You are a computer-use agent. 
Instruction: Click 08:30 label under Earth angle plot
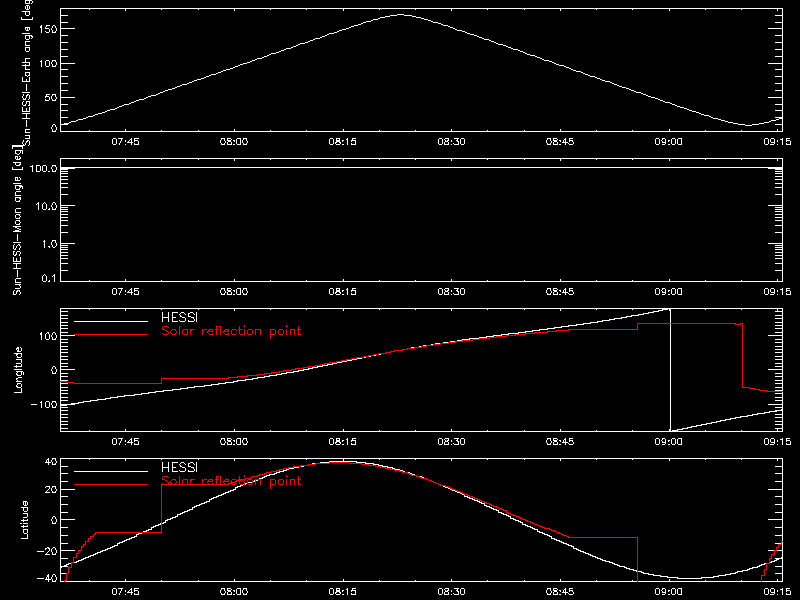click(451, 141)
